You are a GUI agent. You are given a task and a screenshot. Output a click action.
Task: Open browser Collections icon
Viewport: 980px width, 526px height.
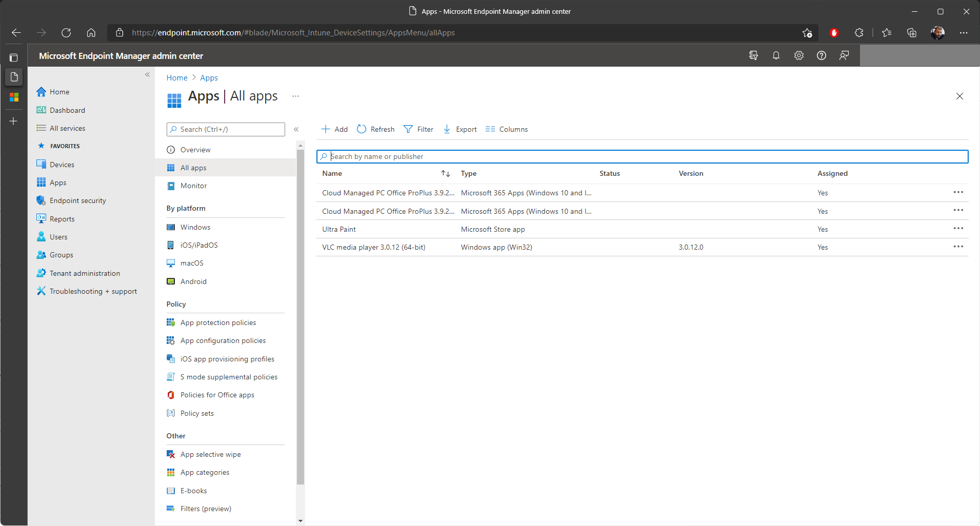click(x=911, y=33)
